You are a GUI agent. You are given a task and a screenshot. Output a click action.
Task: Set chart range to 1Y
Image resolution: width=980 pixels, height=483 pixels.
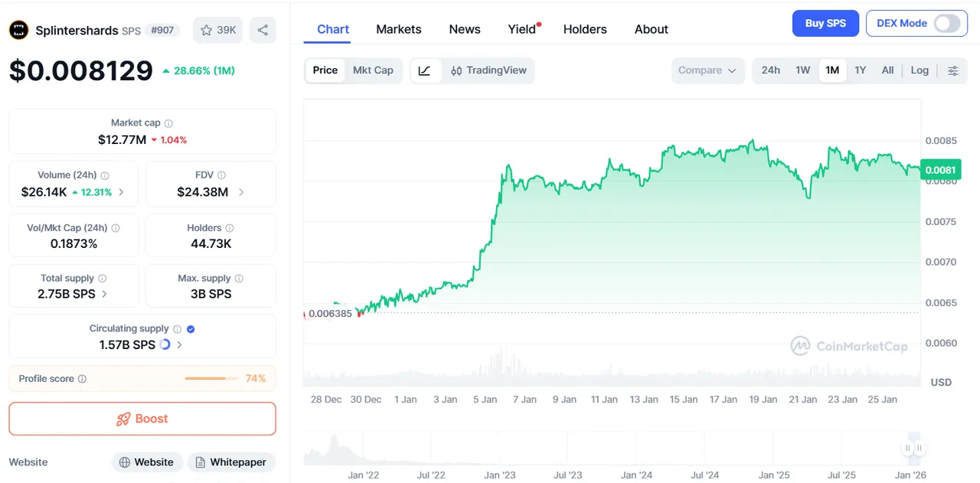pos(861,70)
